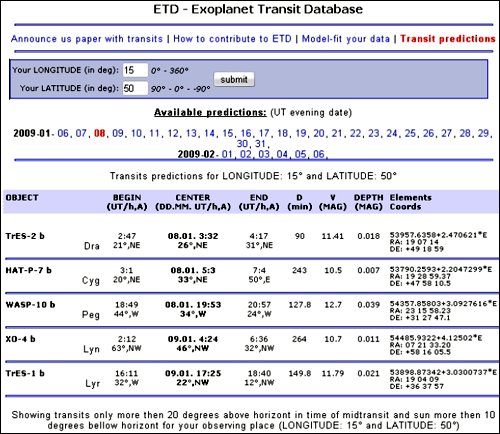Viewport: 500px width, 434px height.
Task: Click object name 'TrES-1 b'
Action: (25, 373)
